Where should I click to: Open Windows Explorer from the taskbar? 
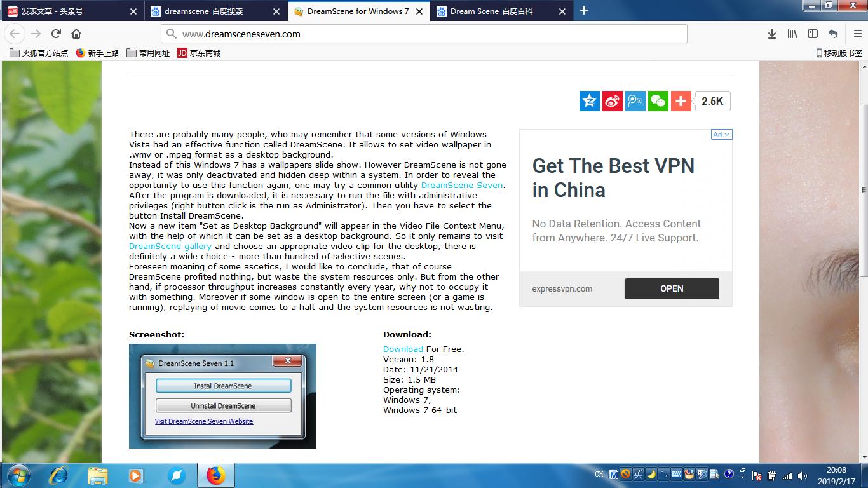(x=98, y=475)
